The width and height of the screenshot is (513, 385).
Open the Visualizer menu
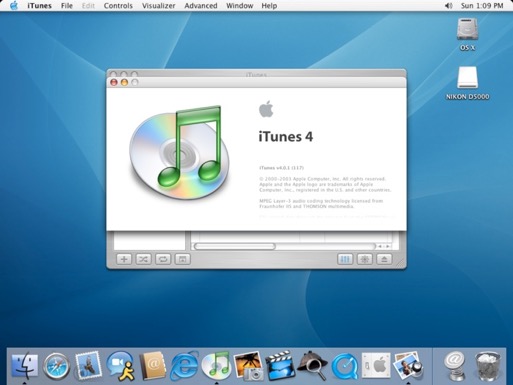point(159,6)
